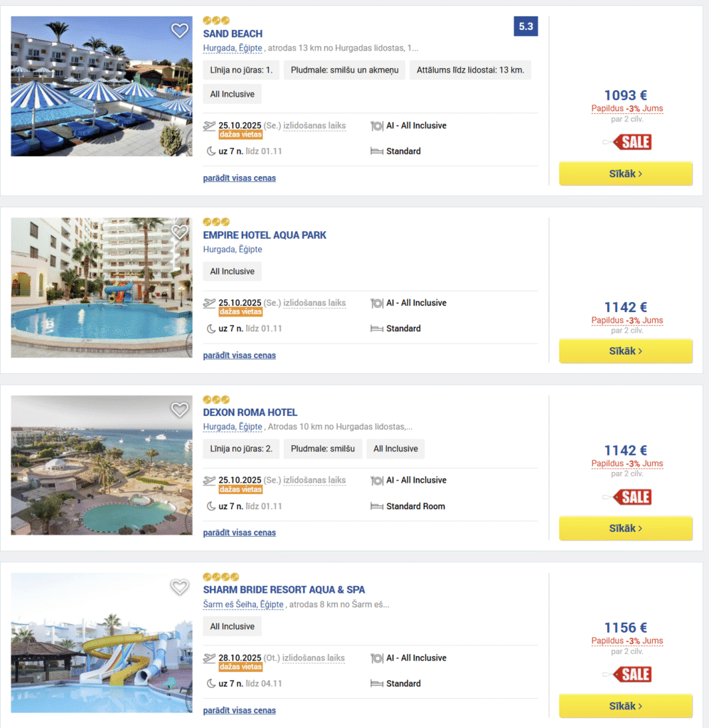Follow the Šarm eš Šeiha, Ēģipte location link

(x=243, y=604)
